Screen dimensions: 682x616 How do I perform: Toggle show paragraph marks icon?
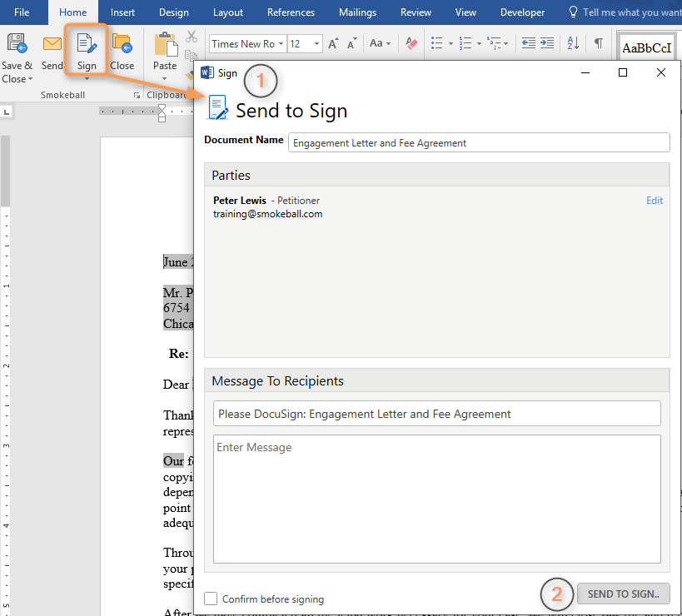(599, 43)
